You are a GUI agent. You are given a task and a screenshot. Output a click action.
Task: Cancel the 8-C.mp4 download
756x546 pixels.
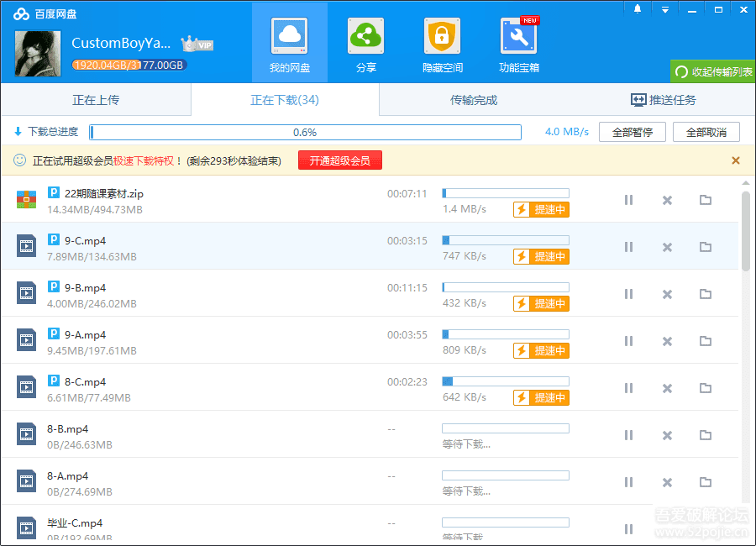click(x=667, y=388)
